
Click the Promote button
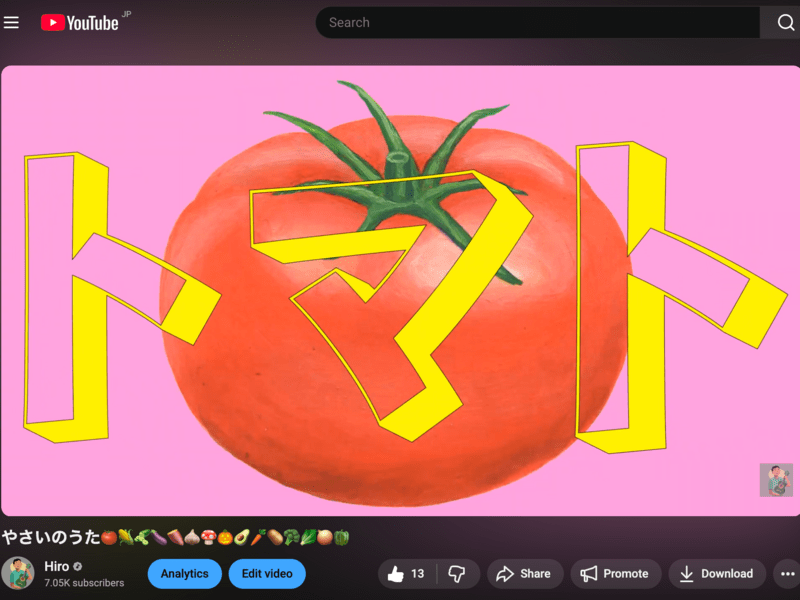pyautogui.click(x=615, y=574)
